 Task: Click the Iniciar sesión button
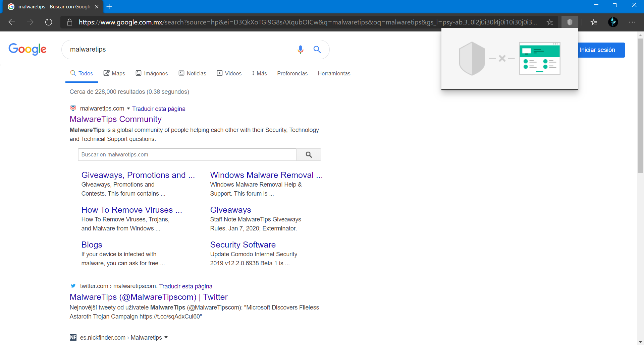[601, 50]
